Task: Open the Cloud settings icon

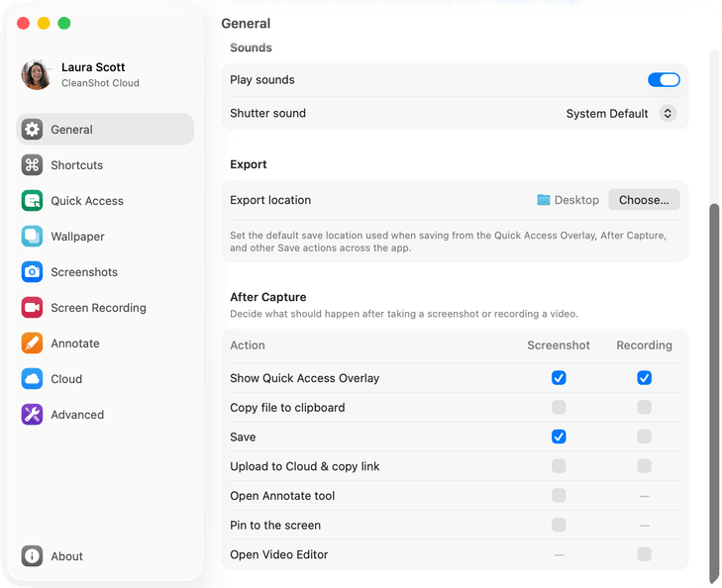Action: (x=32, y=379)
